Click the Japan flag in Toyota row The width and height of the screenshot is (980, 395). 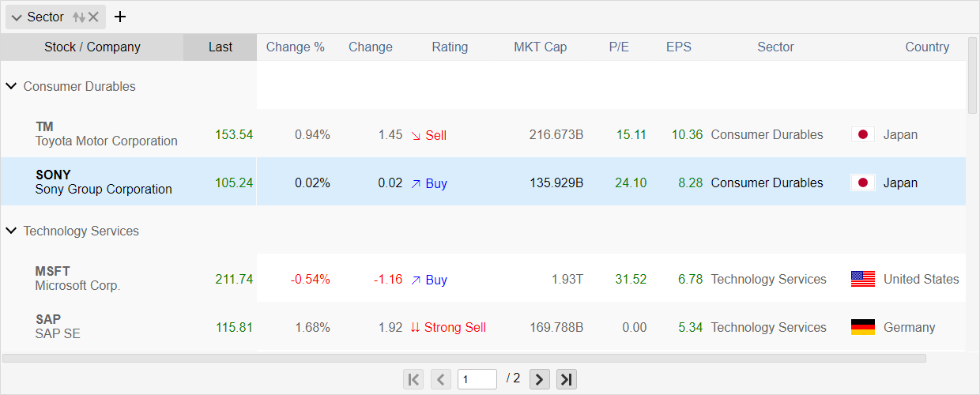pyautogui.click(x=863, y=135)
